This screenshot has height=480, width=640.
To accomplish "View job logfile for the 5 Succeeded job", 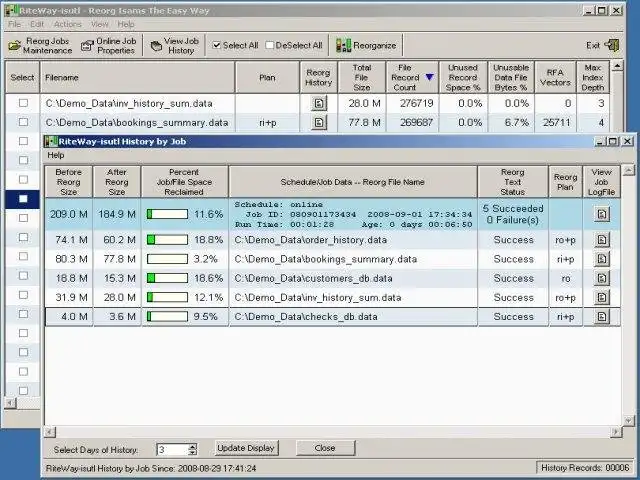I will click(x=602, y=214).
